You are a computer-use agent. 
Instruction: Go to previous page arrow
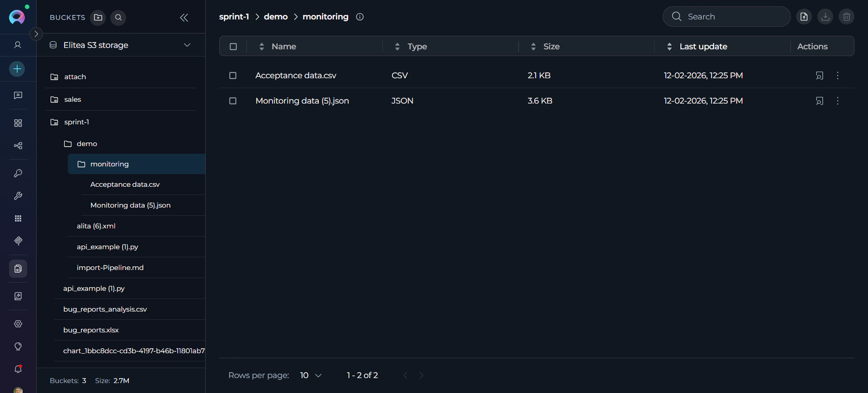[x=406, y=375]
